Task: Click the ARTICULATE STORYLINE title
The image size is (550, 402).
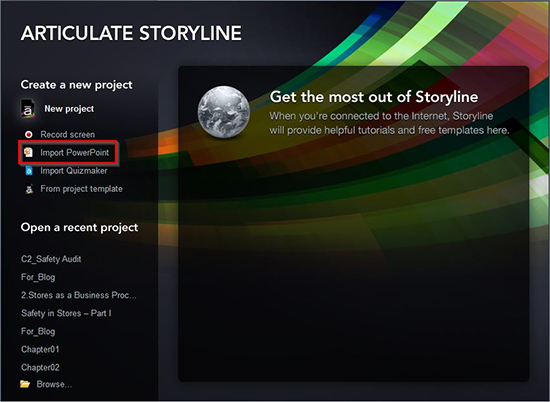Action: click(x=131, y=33)
